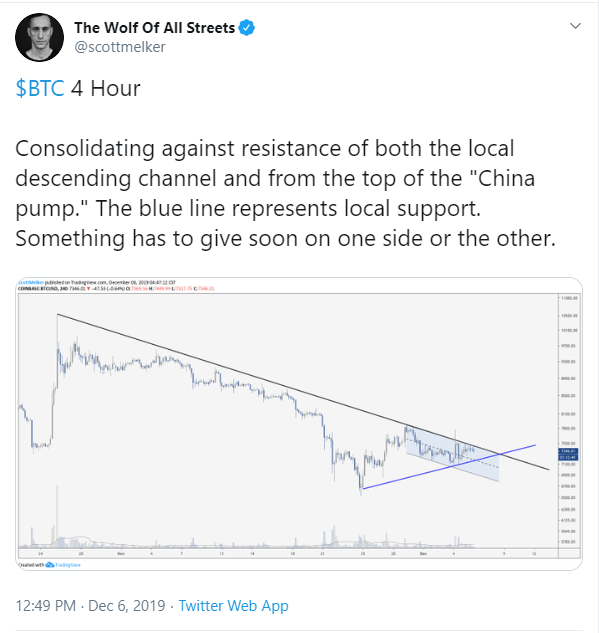The width and height of the screenshot is (599, 633).
Task: Click the profile avatar photo
Action: (x=39, y=37)
